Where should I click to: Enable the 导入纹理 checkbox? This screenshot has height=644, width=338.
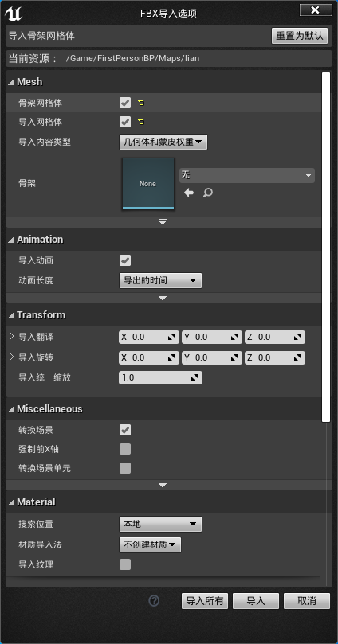(x=125, y=564)
